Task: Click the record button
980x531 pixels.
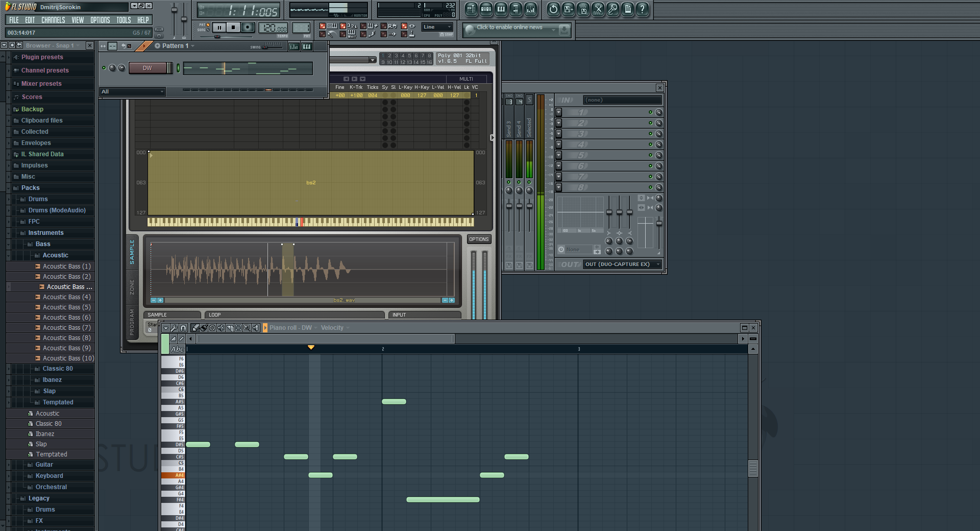Action: point(248,28)
